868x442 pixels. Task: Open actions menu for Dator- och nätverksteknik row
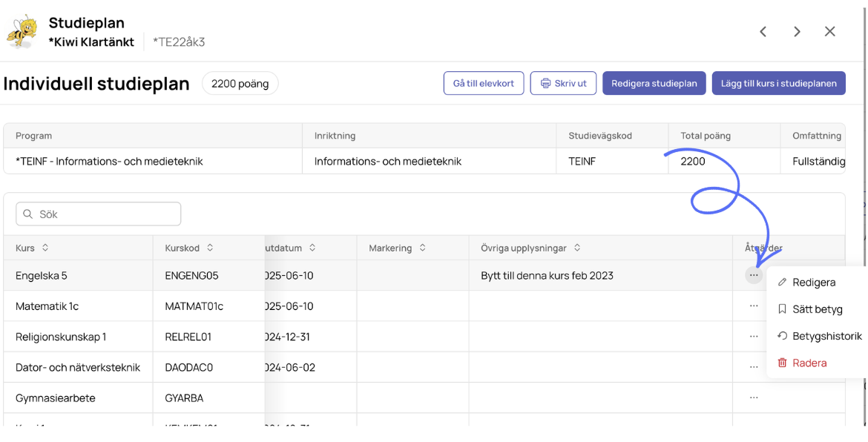tap(754, 367)
